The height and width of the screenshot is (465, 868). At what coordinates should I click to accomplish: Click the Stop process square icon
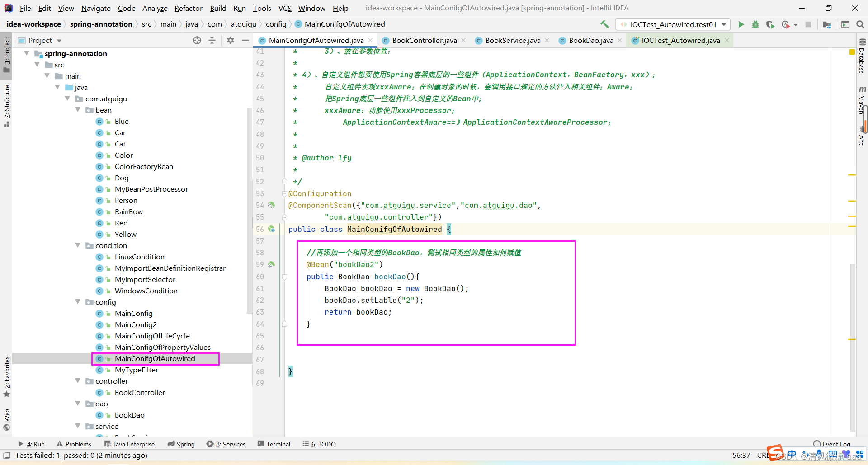(x=808, y=24)
